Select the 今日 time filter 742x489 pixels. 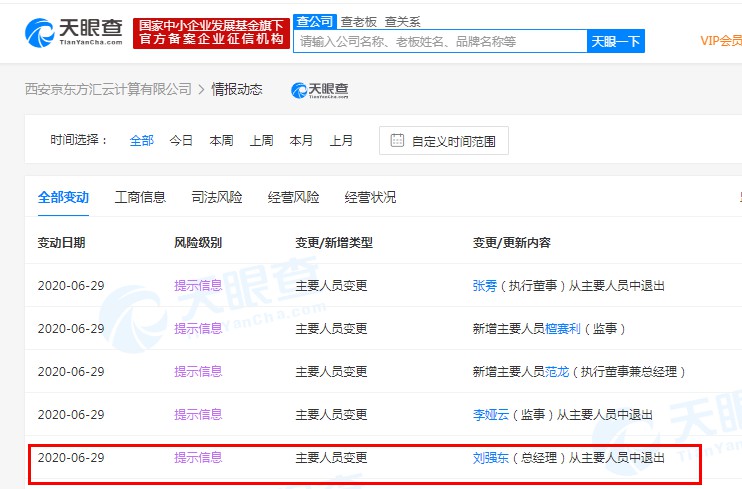pos(181,141)
